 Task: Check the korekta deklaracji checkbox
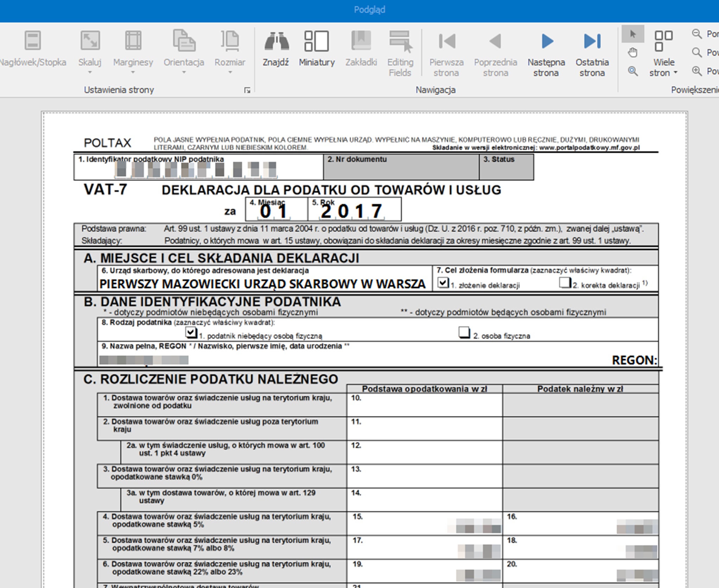click(565, 282)
